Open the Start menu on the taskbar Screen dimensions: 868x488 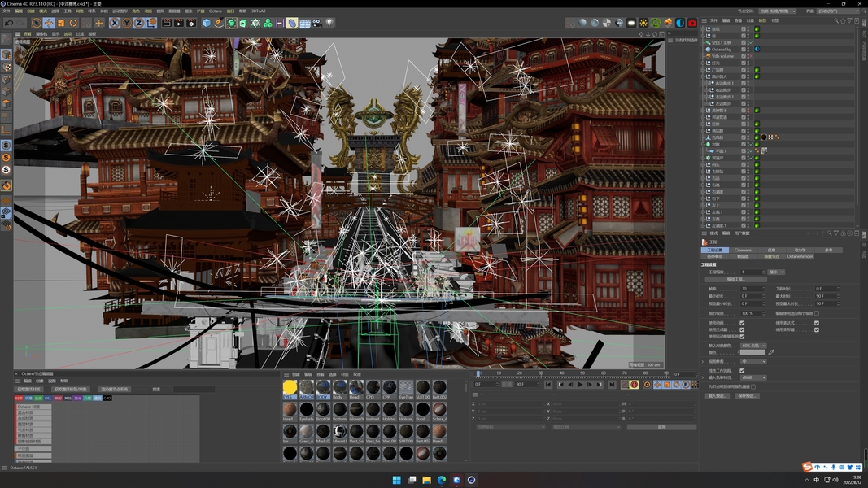[x=396, y=480]
